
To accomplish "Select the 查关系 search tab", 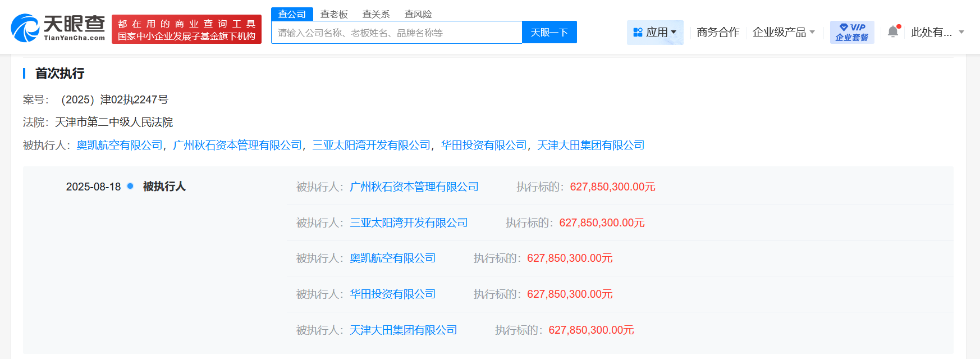I will point(376,14).
